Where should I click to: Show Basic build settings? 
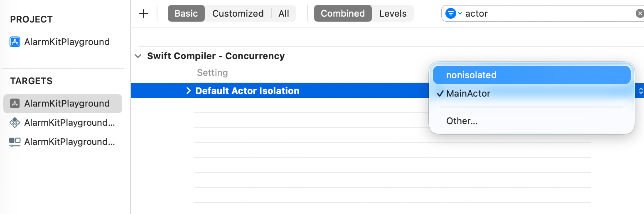coord(186,13)
